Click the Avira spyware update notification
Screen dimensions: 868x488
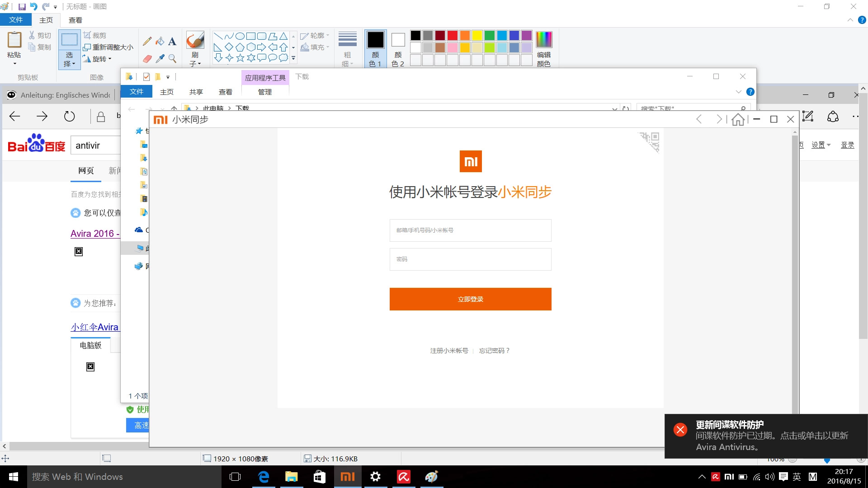click(766, 436)
